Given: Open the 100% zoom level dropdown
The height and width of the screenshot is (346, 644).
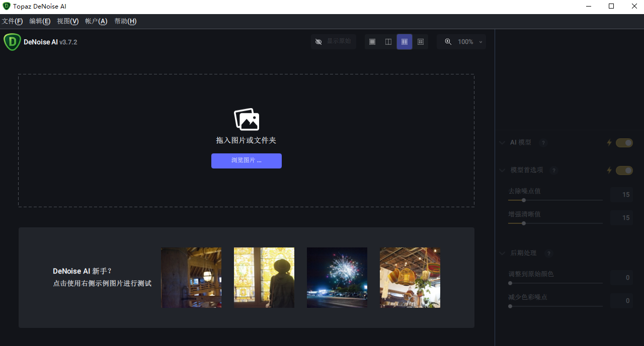Looking at the screenshot, I should coord(471,42).
